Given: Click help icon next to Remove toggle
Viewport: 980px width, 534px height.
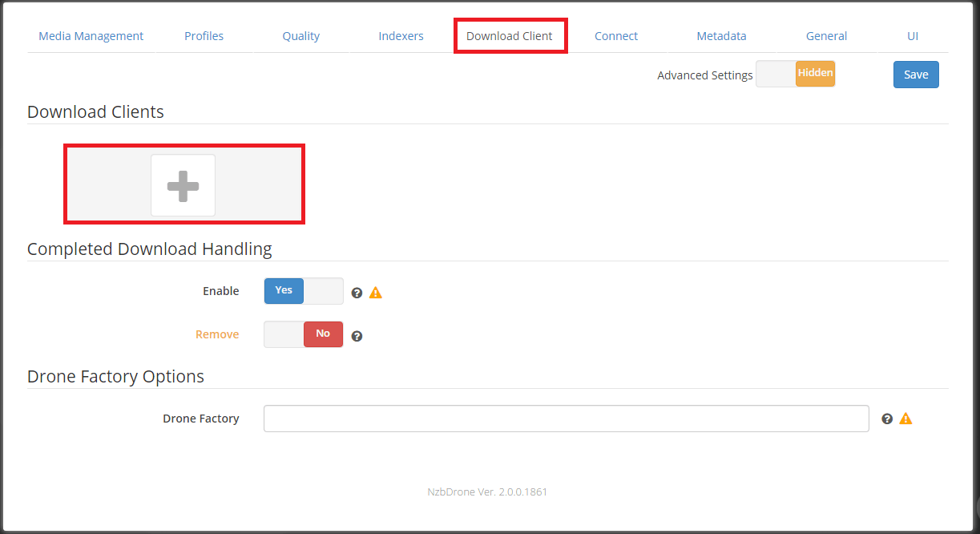Looking at the screenshot, I should pos(357,336).
